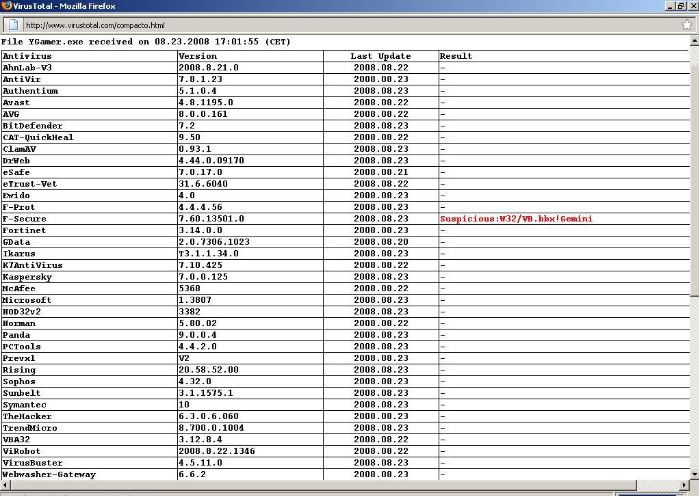Screen dimensions: 699x496
Task: Select the Sophos antivirus name
Action: tap(19, 381)
